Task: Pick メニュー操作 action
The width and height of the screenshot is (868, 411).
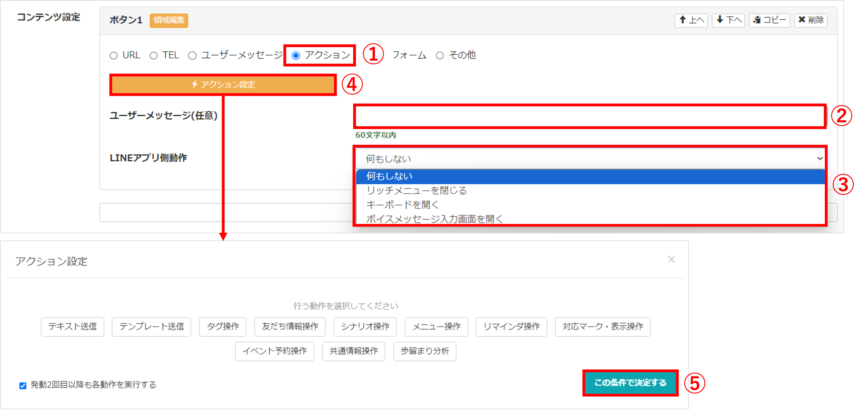Action: tap(436, 326)
